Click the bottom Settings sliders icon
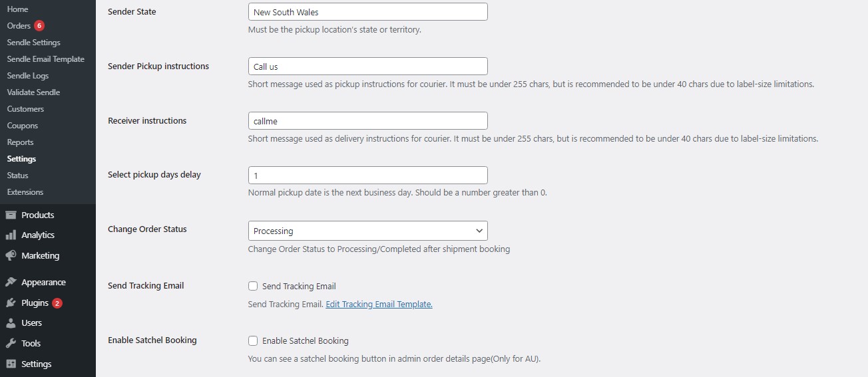 (x=11, y=364)
